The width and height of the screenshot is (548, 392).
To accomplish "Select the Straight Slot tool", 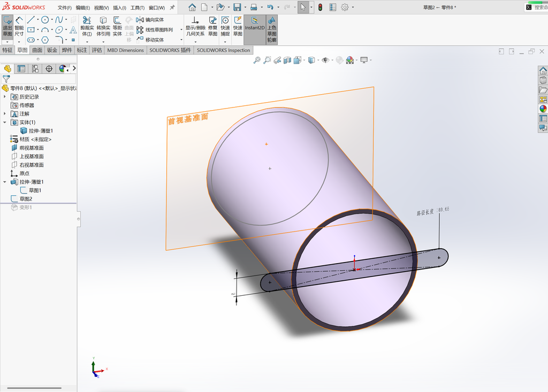I will [31, 40].
